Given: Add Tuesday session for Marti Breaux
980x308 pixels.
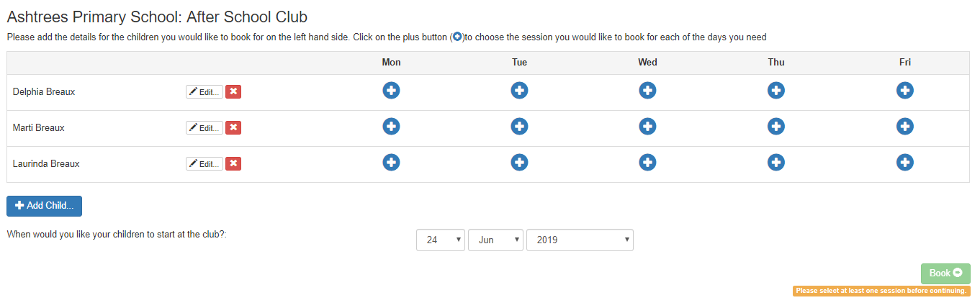Looking at the screenshot, I should 519,127.
